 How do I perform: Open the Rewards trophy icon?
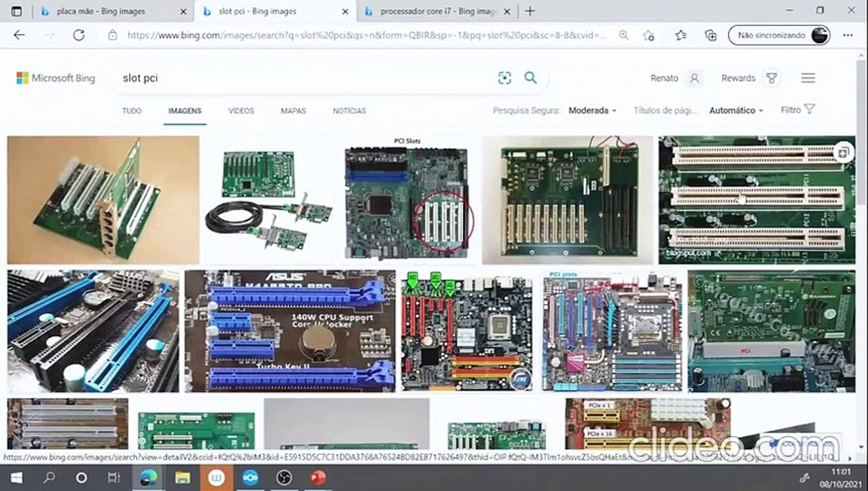[x=772, y=78]
